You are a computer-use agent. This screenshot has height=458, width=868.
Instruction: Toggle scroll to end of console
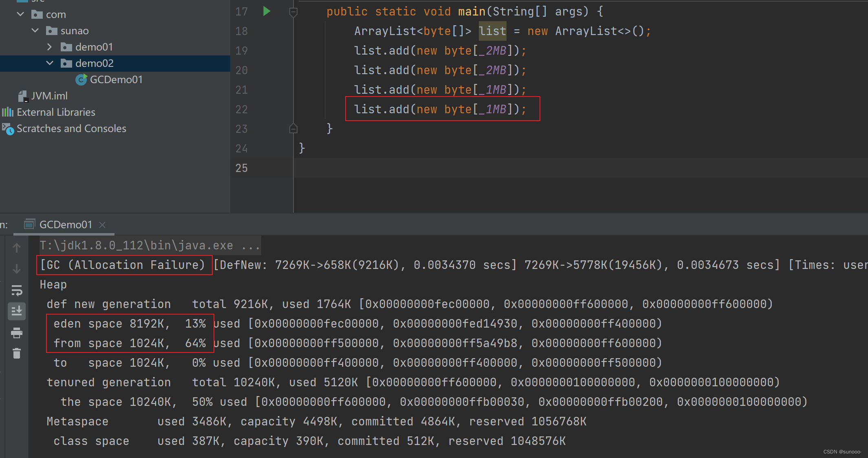(x=17, y=311)
